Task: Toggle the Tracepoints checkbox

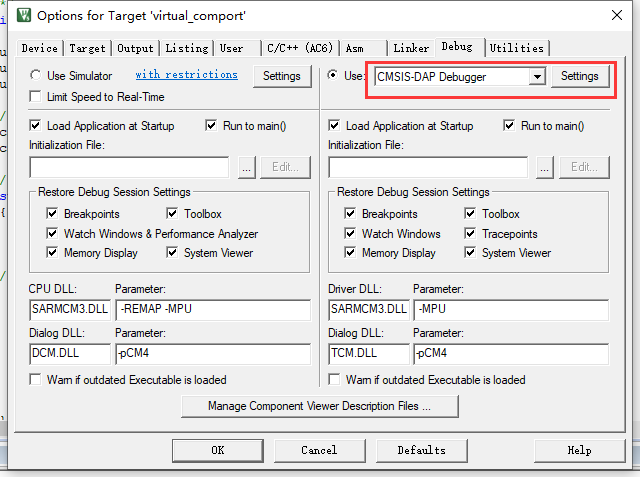Action: tap(470, 233)
